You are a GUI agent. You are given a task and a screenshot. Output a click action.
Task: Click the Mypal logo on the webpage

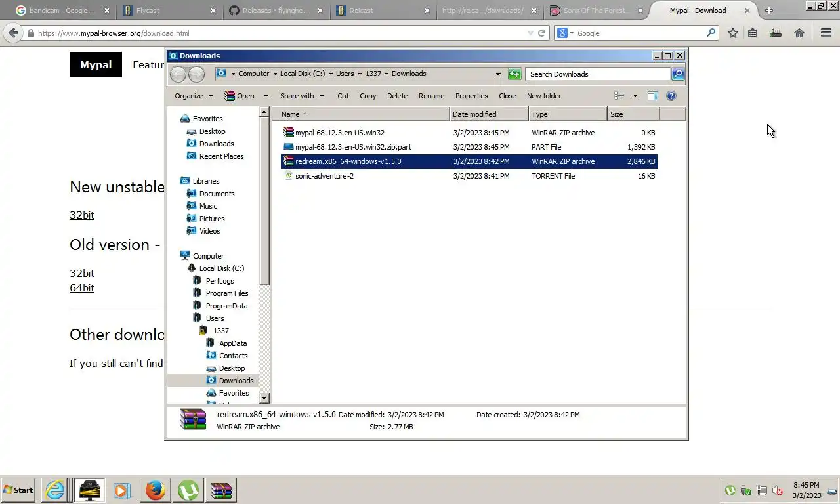[96, 64]
